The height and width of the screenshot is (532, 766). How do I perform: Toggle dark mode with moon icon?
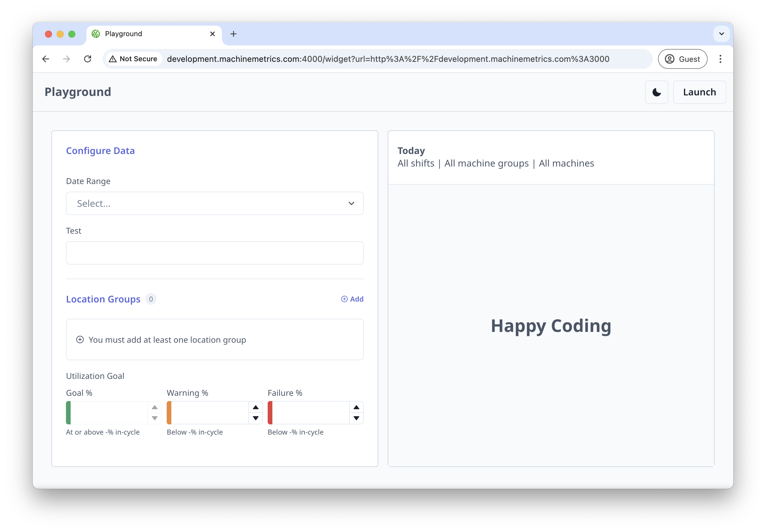coord(656,92)
